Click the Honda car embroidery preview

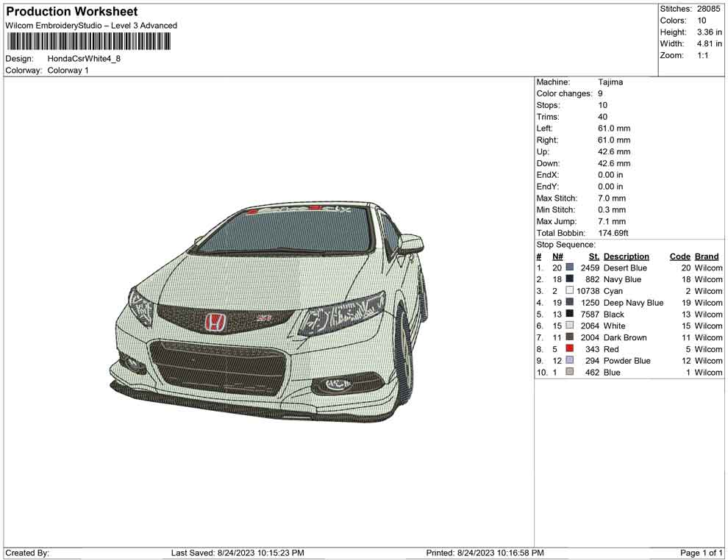coord(268,311)
